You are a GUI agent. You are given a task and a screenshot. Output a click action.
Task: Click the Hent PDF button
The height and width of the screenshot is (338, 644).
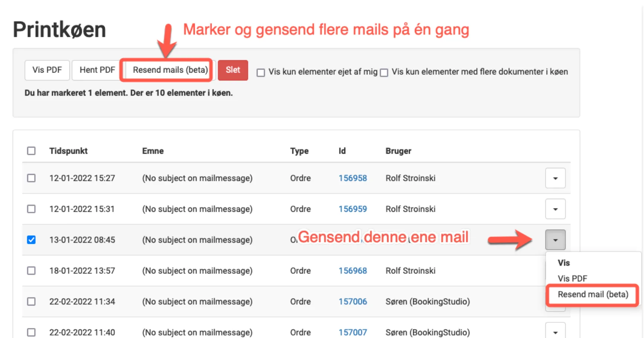point(96,70)
